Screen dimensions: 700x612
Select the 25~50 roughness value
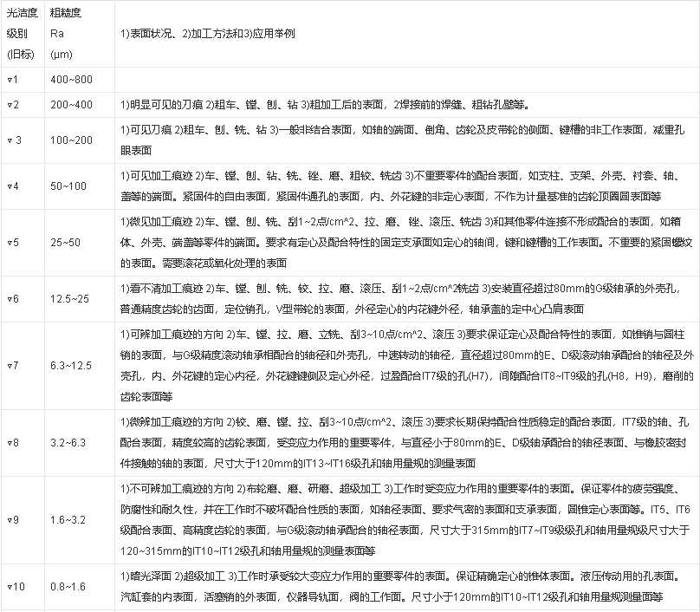pyautogui.click(x=66, y=243)
